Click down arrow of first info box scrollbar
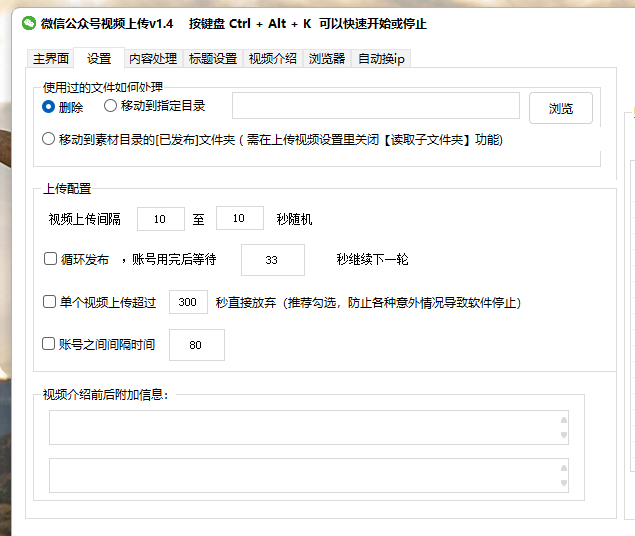 (x=564, y=435)
